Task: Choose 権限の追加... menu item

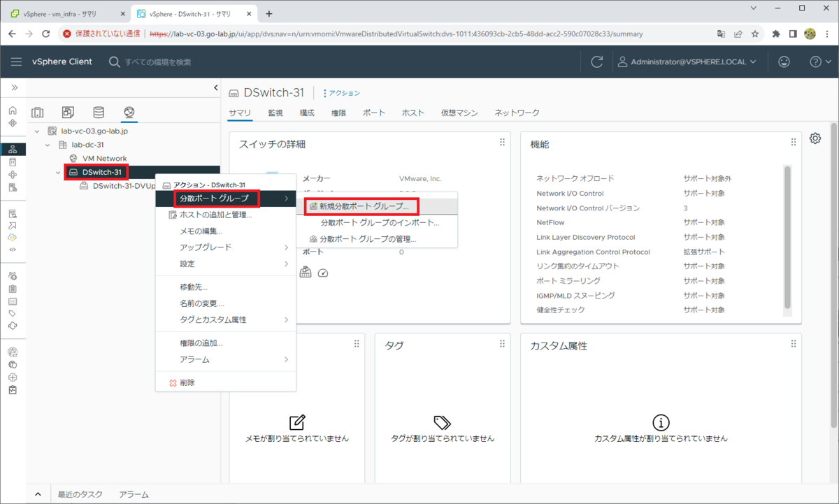Action: click(226, 343)
